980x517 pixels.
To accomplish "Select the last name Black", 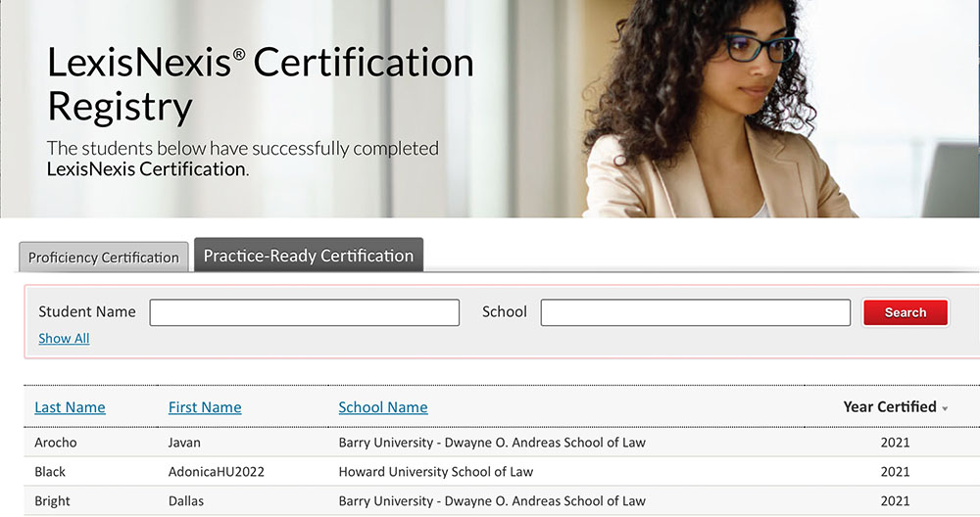I will click(50, 472).
